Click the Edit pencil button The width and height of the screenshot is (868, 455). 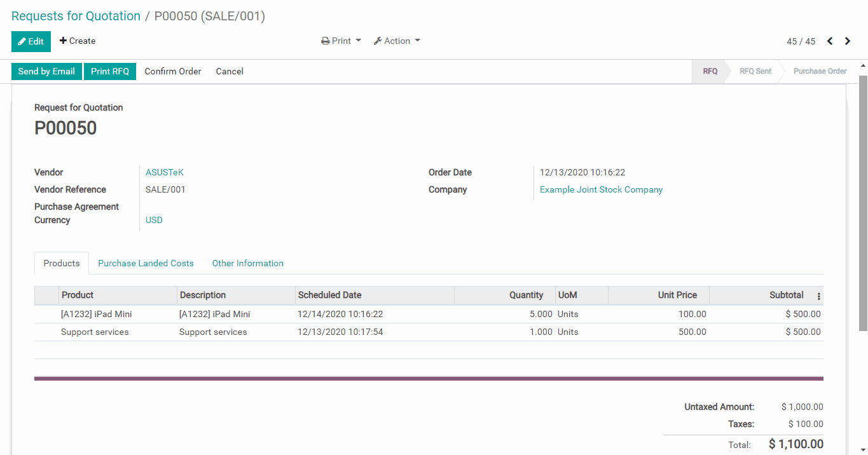click(x=31, y=41)
